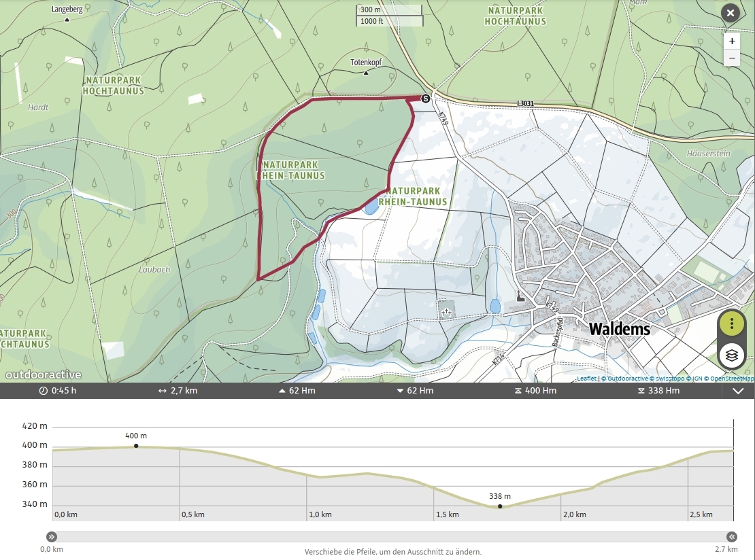Click the ascent 62 Hm stat
This screenshot has width=755, height=560.
[x=297, y=391]
